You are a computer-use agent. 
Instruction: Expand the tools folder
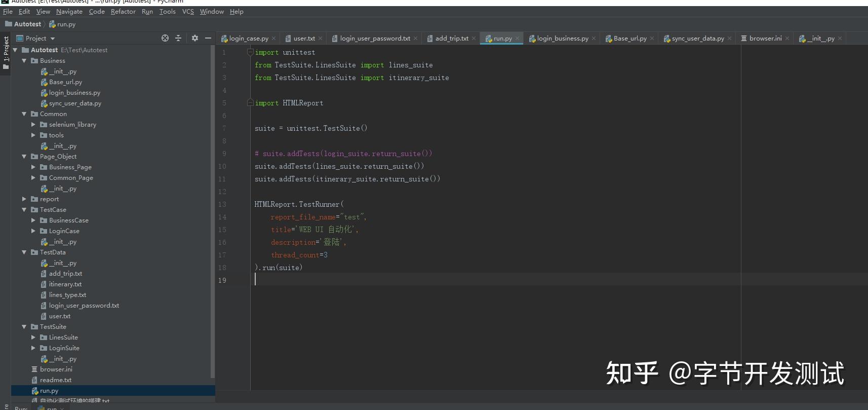coord(33,135)
